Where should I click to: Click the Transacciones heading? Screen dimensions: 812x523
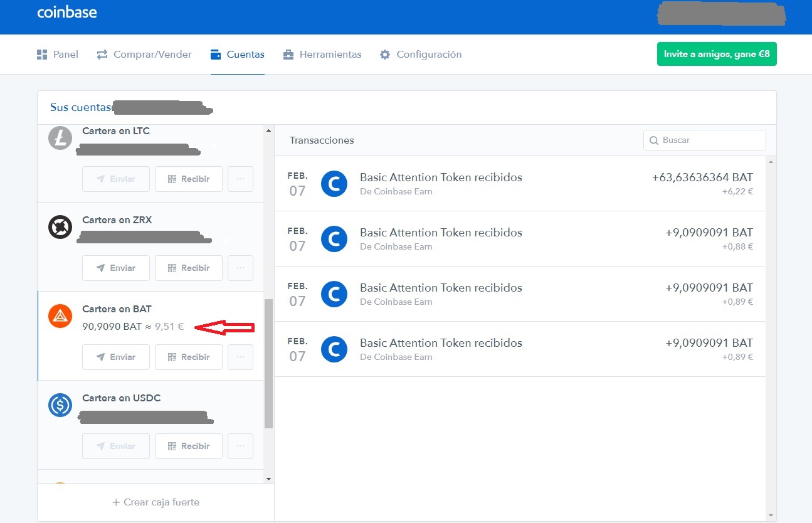point(322,140)
